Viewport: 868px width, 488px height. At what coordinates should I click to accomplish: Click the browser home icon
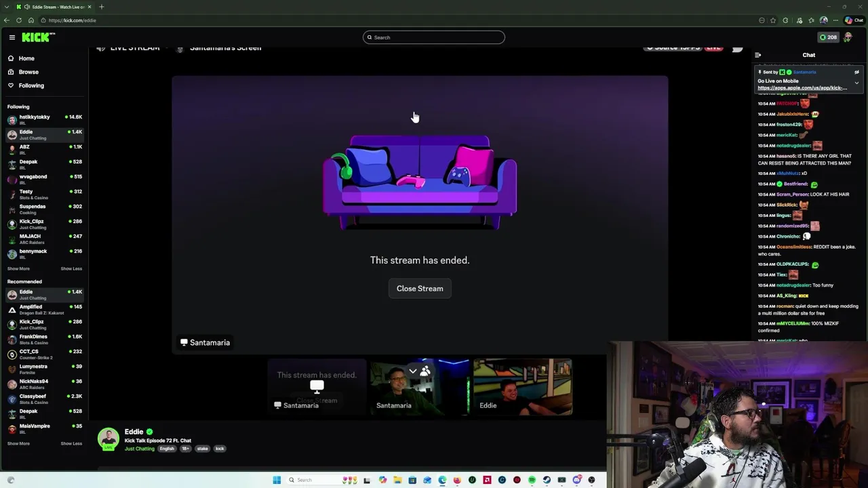31,20
